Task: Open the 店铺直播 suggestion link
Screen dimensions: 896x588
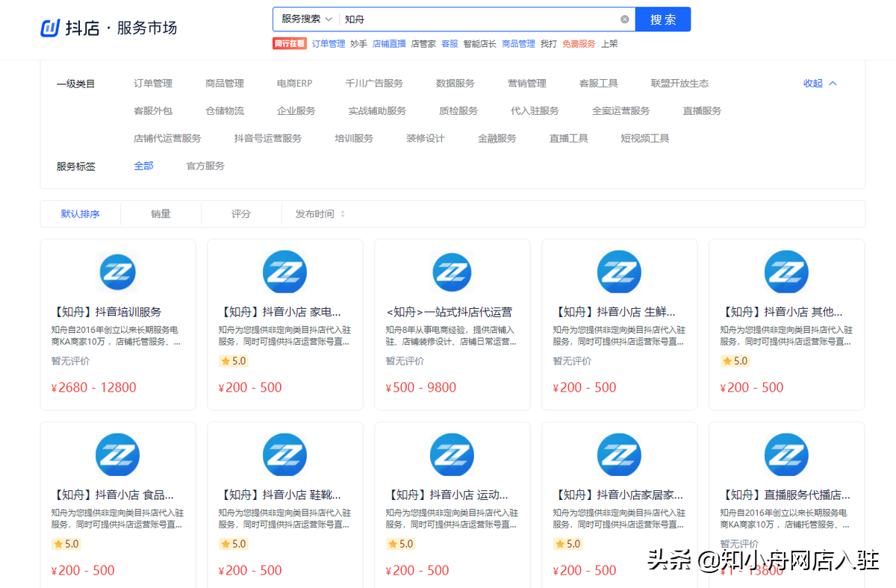Action: (389, 44)
